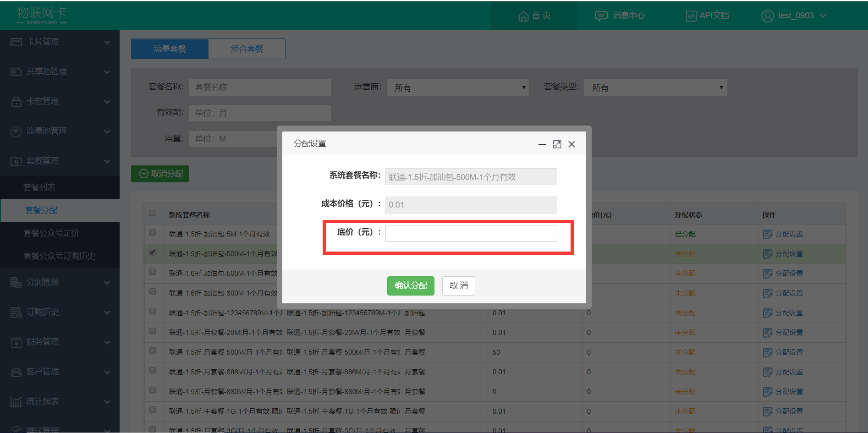This screenshot has height=433, width=868.
Task: Close the 分配设置 dialog
Action: click(571, 144)
